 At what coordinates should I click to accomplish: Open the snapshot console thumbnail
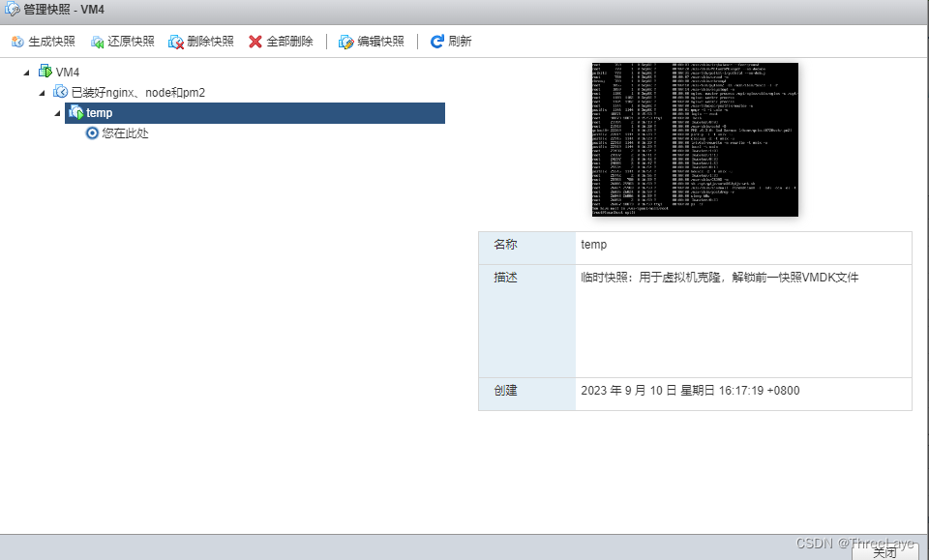pos(695,139)
